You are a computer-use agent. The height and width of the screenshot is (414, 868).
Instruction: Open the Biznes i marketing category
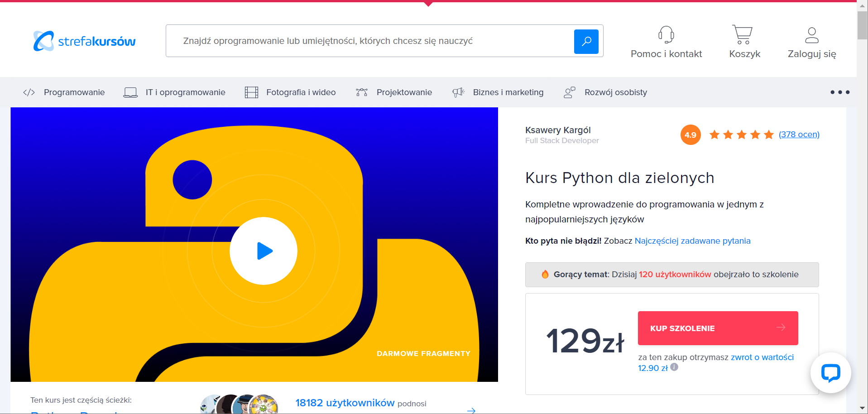coord(508,92)
